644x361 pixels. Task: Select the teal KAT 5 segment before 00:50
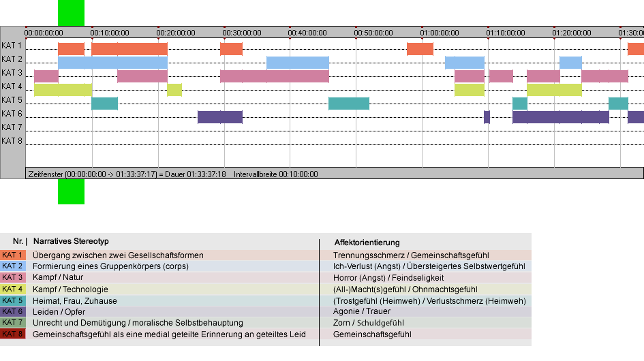(349, 103)
